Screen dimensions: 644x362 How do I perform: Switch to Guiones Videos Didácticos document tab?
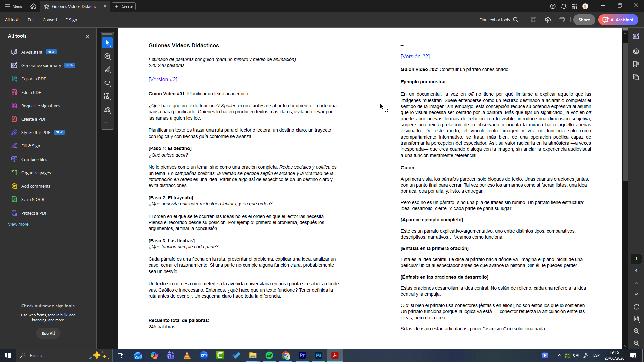point(75,6)
